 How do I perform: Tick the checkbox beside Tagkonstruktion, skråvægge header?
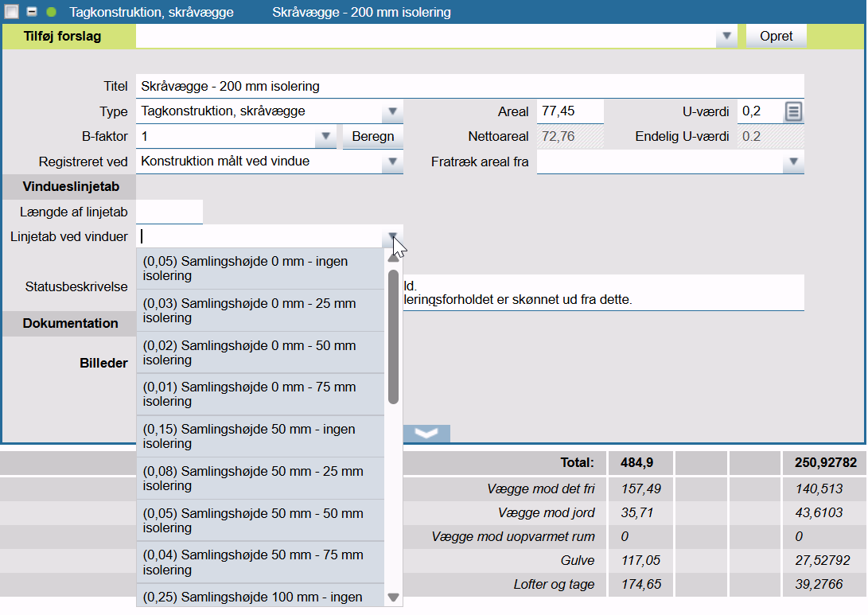[x=12, y=12]
